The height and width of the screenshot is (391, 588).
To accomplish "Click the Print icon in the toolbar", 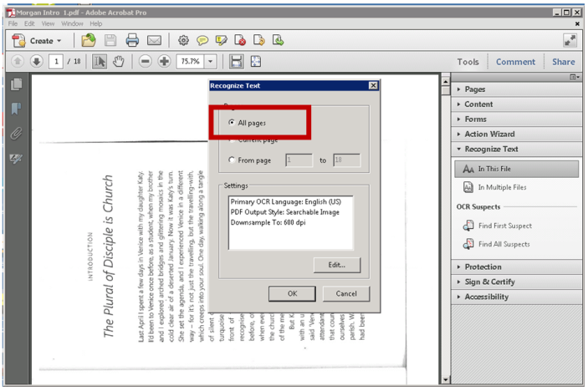I will (x=132, y=40).
